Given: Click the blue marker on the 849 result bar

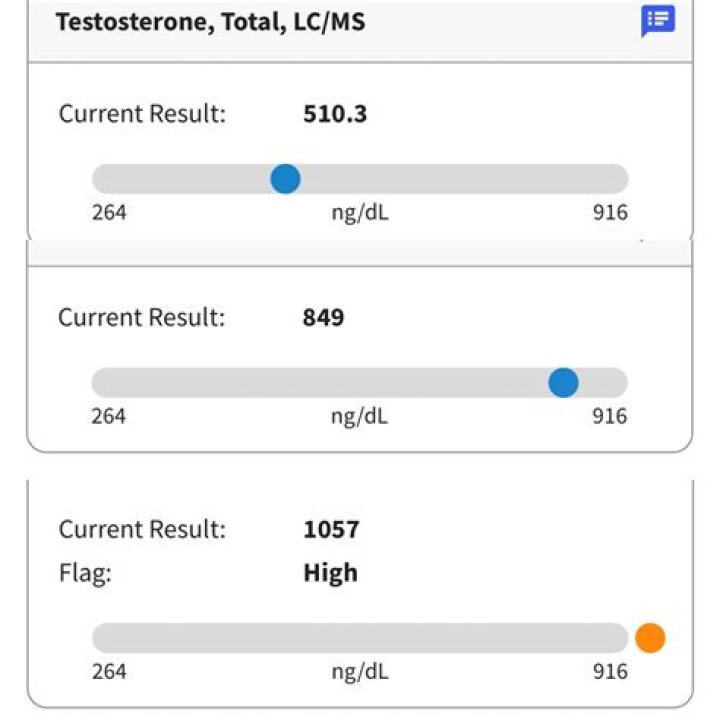Looking at the screenshot, I should [563, 382].
